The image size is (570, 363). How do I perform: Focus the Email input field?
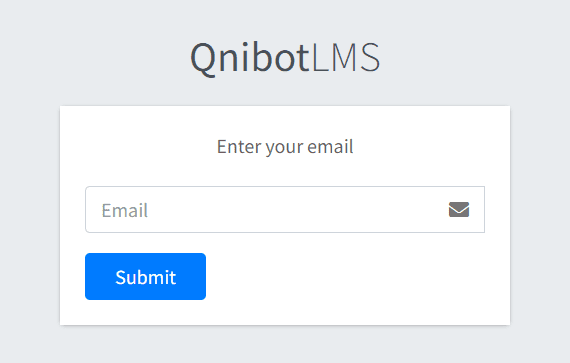(285, 209)
